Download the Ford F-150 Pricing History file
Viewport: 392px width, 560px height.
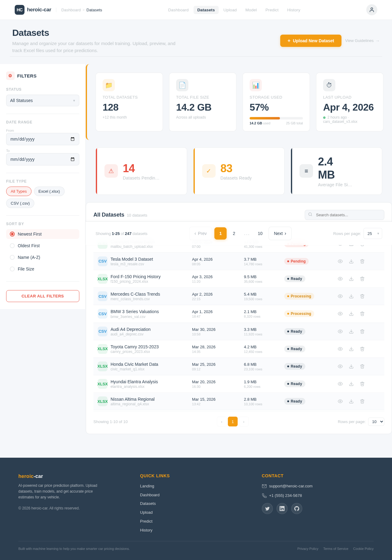tap(351, 279)
